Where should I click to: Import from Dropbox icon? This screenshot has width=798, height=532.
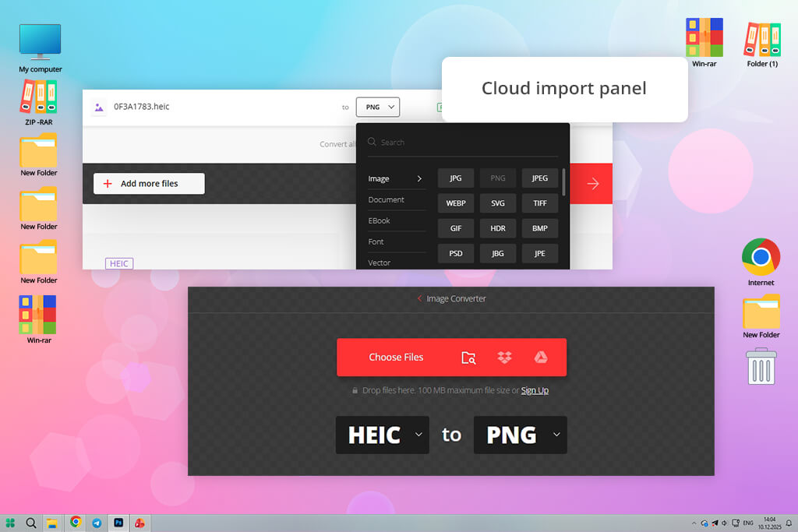pos(504,358)
